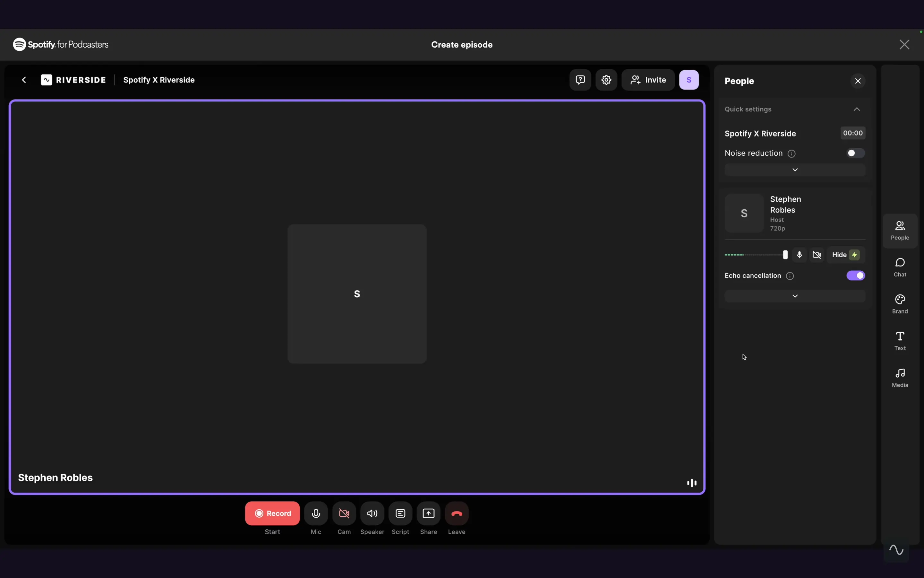924x578 pixels.
Task: Click the Riverside wave icon at bottom right
Action: click(896, 550)
